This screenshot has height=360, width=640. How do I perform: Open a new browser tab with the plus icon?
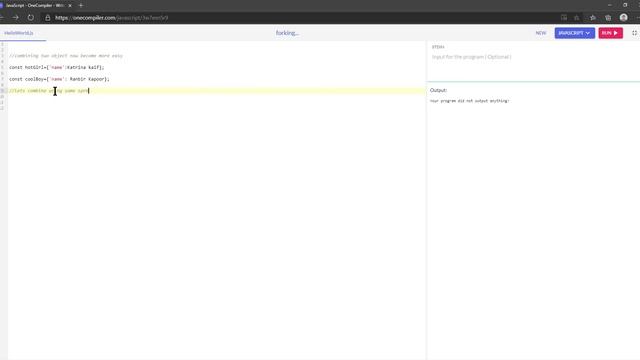click(81, 5)
